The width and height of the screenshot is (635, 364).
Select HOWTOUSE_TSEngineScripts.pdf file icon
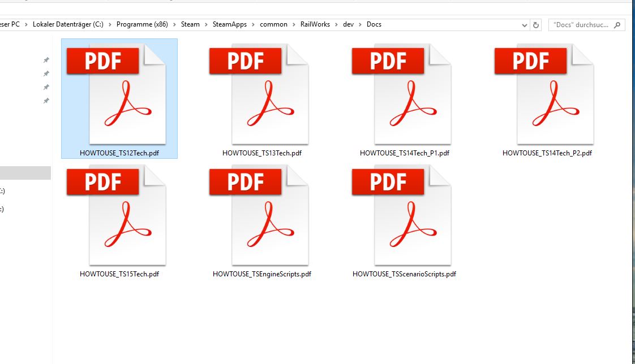pyautogui.click(x=259, y=215)
